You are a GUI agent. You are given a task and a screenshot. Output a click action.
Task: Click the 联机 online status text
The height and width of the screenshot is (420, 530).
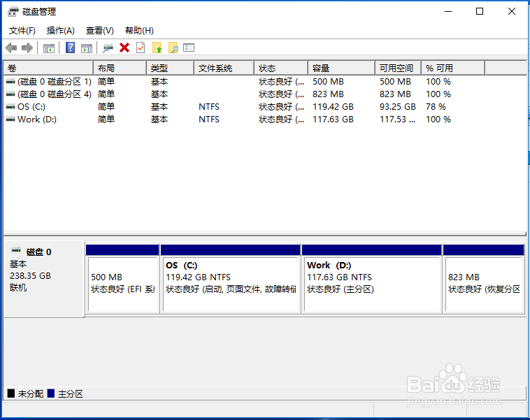click(18, 288)
